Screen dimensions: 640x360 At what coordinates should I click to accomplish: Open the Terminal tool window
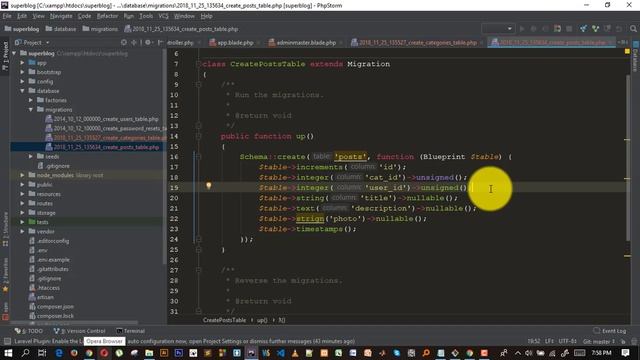coord(131,331)
